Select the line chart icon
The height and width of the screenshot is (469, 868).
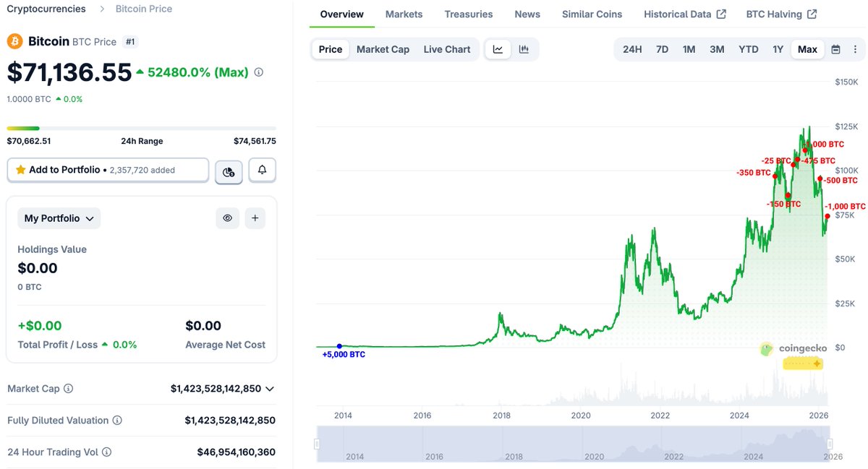click(x=498, y=49)
